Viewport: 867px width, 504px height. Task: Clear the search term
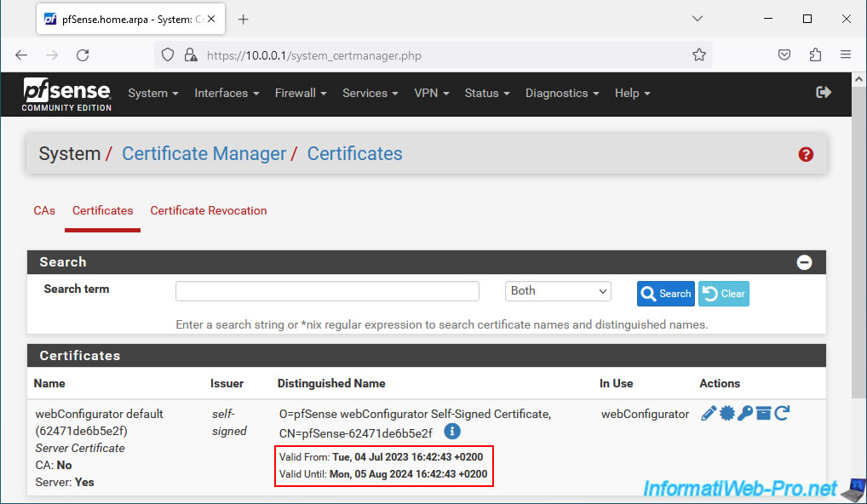coord(724,294)
